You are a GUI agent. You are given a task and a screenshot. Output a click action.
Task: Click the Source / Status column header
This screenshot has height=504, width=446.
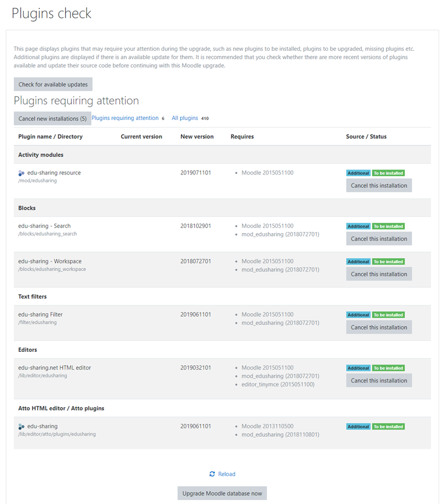pos(366,137)
